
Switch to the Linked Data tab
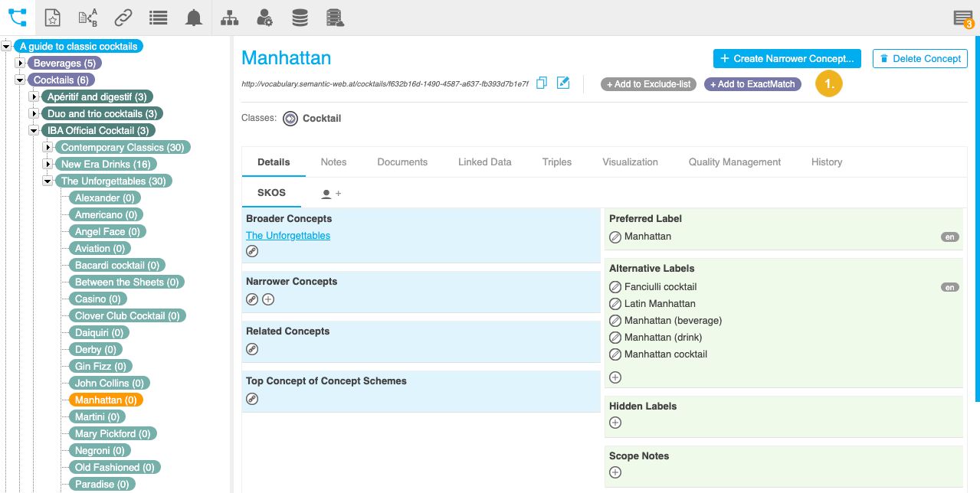click(484, 162)
